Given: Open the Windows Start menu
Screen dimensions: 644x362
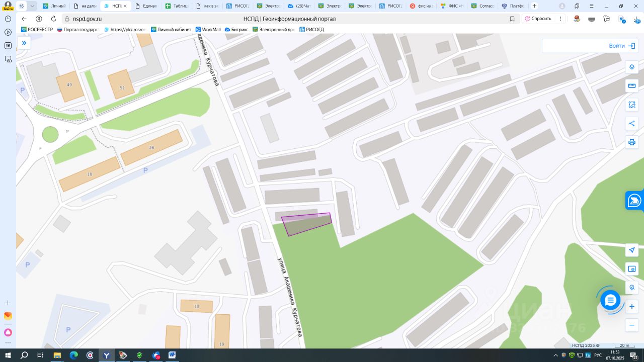Looking at the screenshot, I should (x=8, y=355).
